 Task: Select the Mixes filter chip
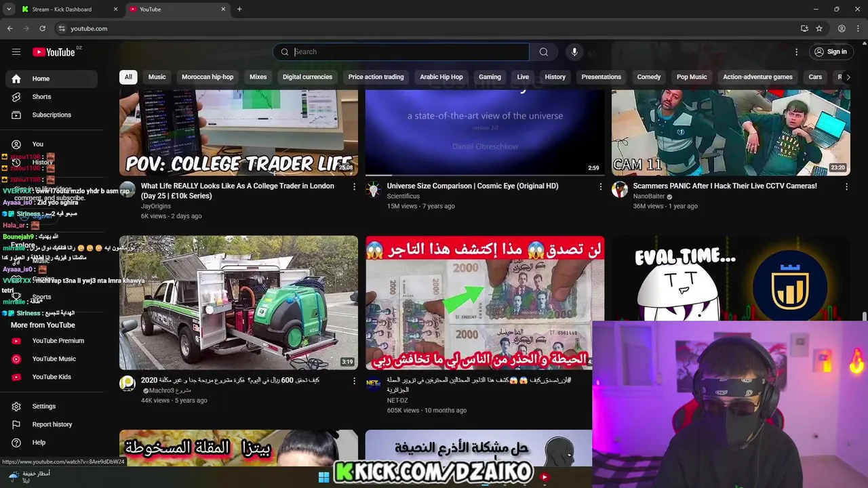[258, 77]
